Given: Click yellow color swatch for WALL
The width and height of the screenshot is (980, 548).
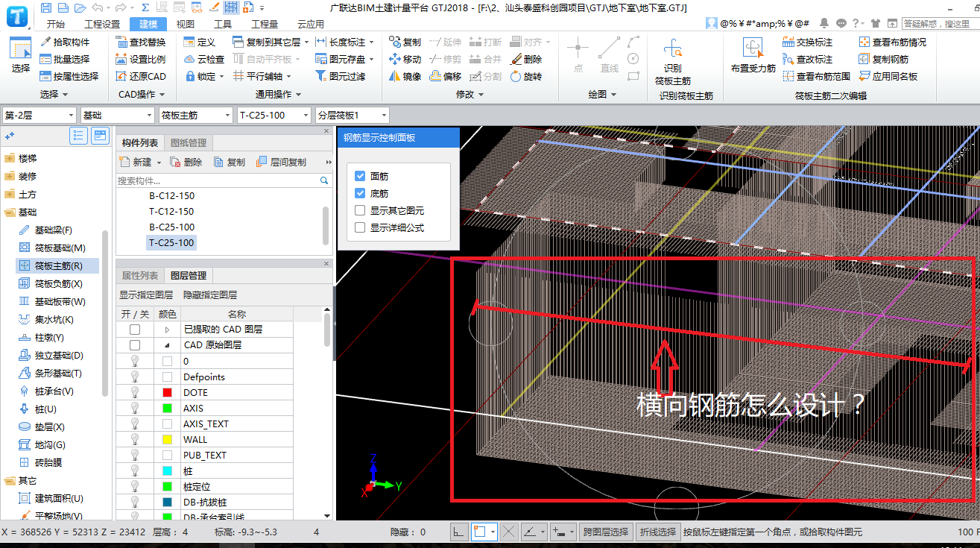Looking at the screenshot, I should [x=167, y=439].
